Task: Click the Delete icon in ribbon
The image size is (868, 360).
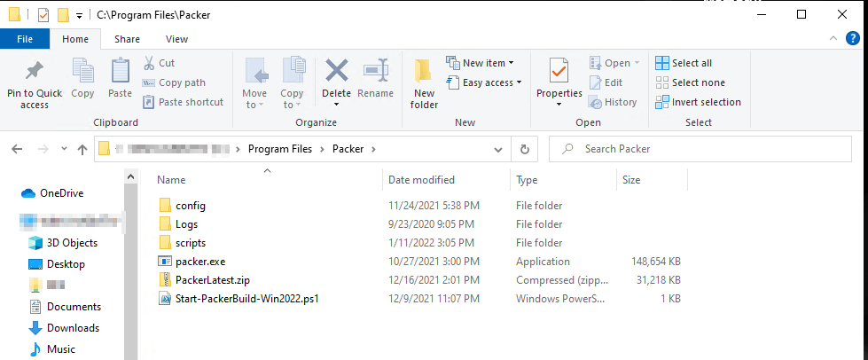Action: 336,71
